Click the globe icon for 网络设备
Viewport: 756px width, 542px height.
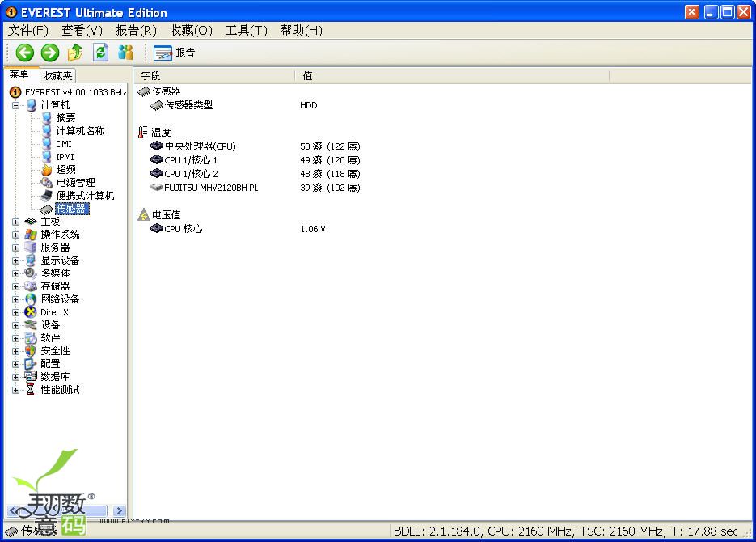coord(31,299)
